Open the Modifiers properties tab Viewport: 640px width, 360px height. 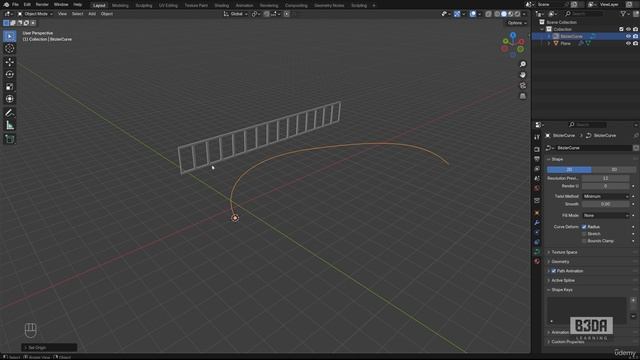537,222
